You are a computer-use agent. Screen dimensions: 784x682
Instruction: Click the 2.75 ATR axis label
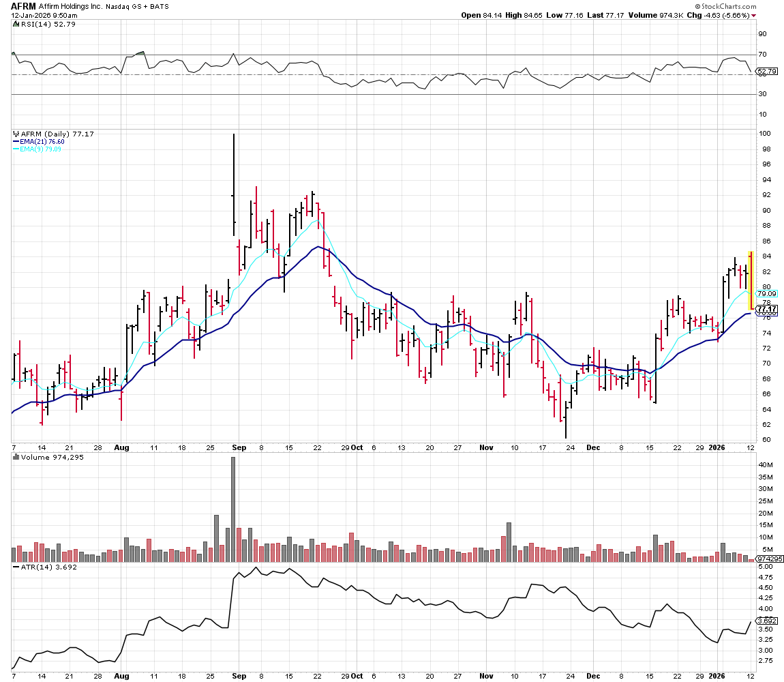pos(766,660)
